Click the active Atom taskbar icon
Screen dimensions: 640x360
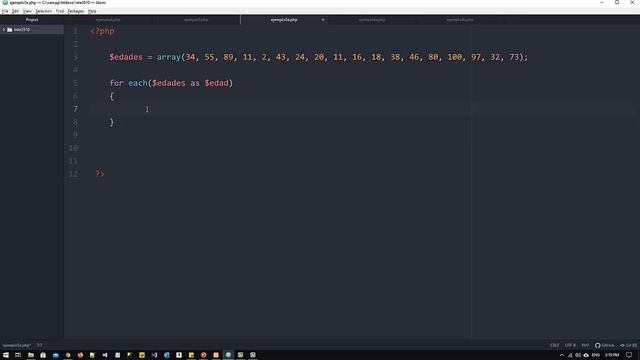(x=228, y=355)
